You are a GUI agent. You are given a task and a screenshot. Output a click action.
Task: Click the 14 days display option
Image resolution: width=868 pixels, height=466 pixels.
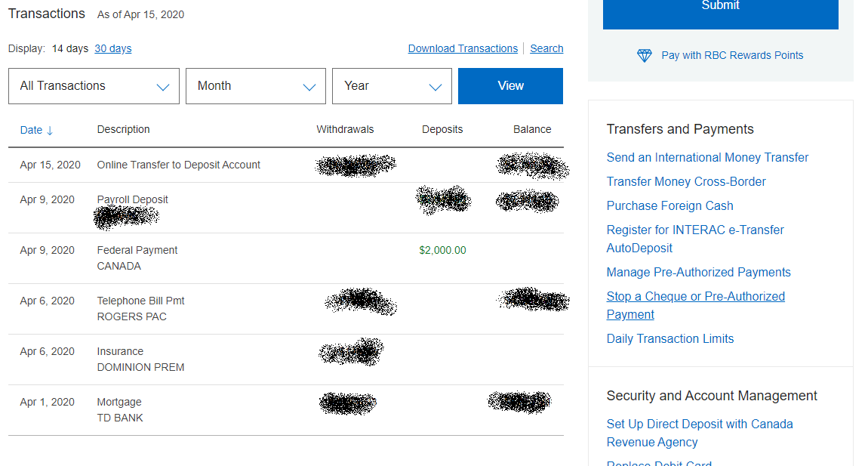click(70, 48)
